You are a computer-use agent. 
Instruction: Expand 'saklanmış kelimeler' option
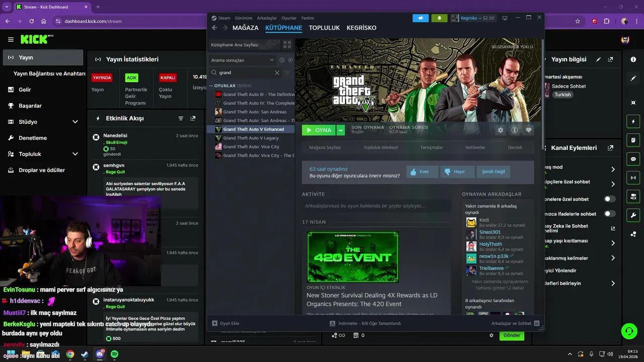coord(613,258)
